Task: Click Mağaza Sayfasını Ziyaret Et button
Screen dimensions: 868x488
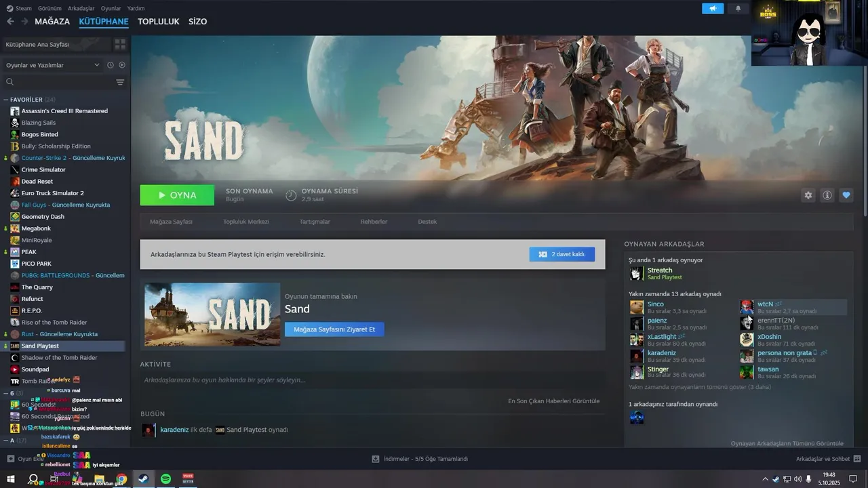Action: pos(334,329)
